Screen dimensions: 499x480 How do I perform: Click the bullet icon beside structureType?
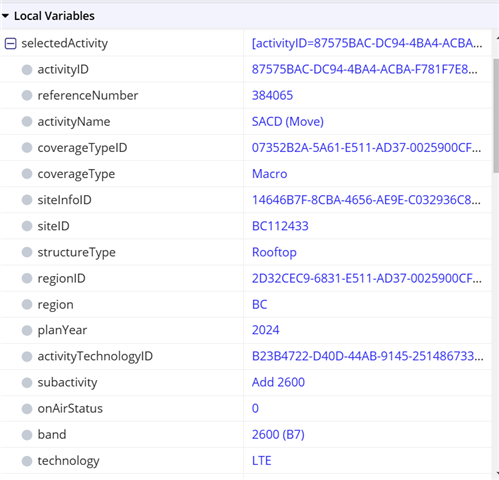(x=27, y=252)
